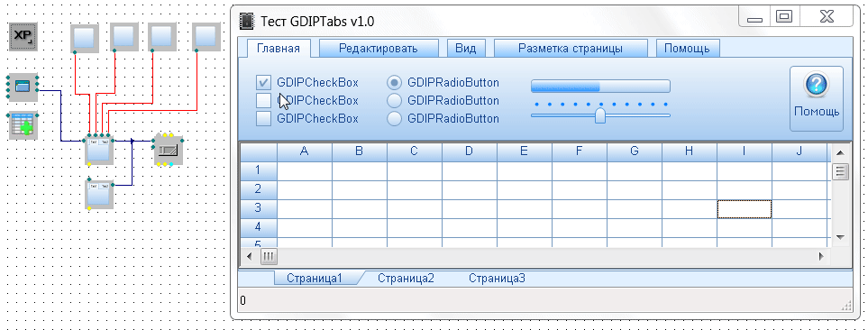Switch to the Вид tab

point(466,48)
